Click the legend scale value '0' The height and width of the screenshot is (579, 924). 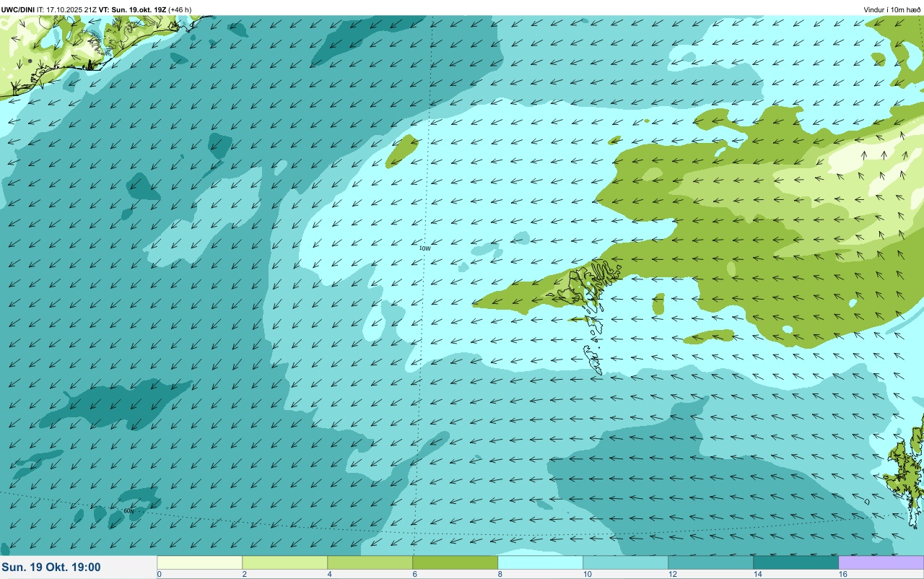(159, 574)
